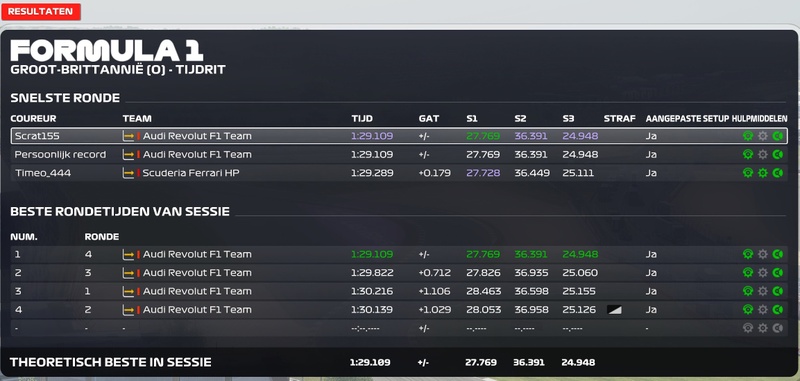
Task: Click the purple 27.728 sector one time
Action: point(483,173)
